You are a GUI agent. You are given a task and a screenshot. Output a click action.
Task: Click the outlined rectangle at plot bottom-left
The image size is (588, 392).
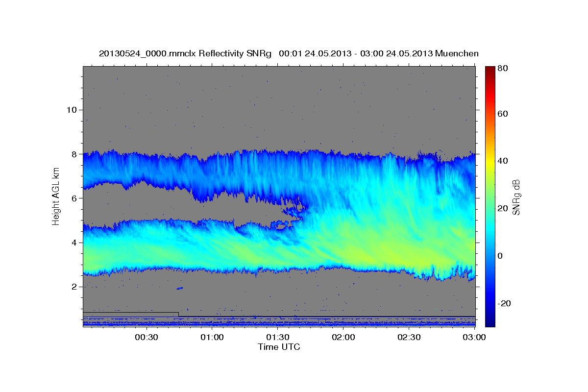click(131, 315)
